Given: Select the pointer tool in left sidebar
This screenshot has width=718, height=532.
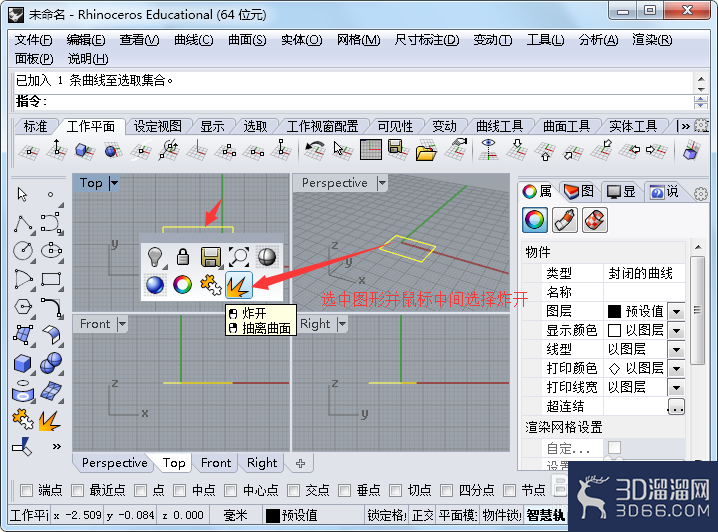Looking at the screenshot, I should click(22, 195).
